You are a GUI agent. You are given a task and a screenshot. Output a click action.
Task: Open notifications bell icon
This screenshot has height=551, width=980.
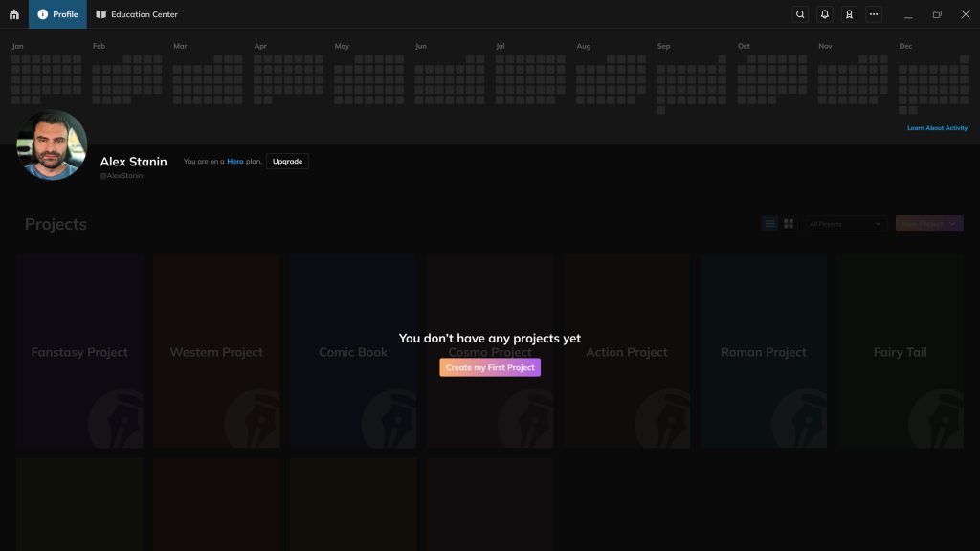pyautogui.click(x=825, y=14)
